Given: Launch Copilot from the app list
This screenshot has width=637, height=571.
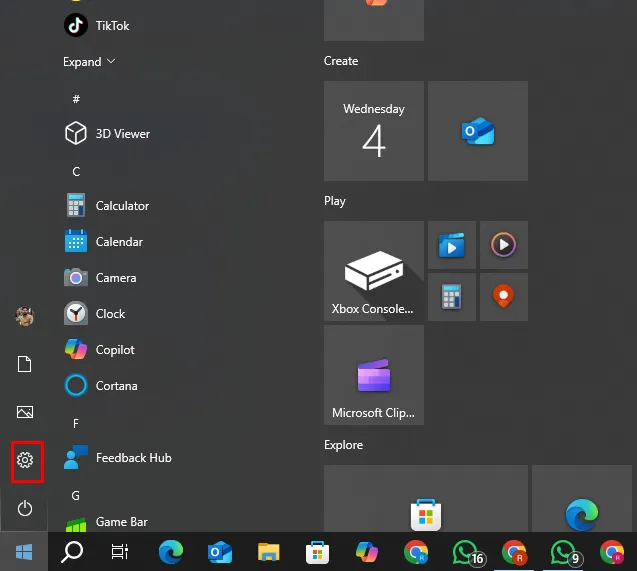Looking at the screenshot, I should click(99, 350).
